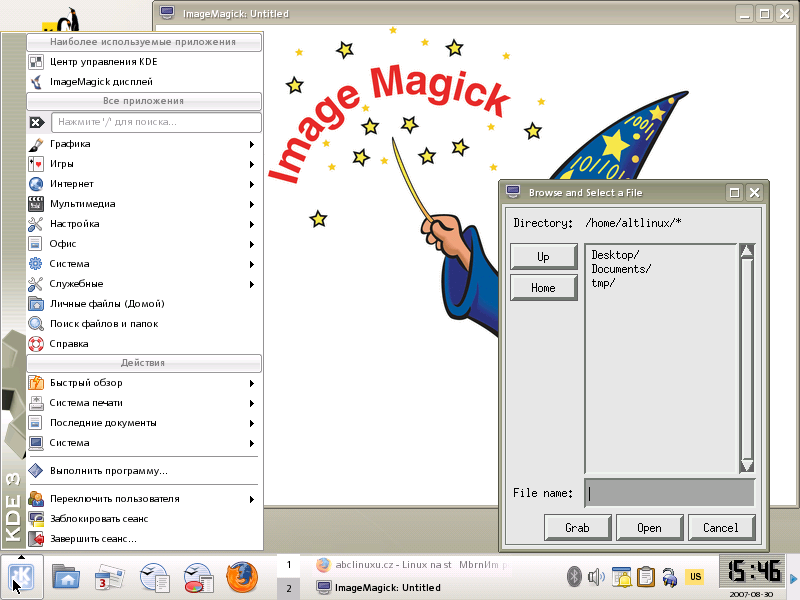
Task: Click the date 2007-08-30 under the clock
Action: coord(754,594)
